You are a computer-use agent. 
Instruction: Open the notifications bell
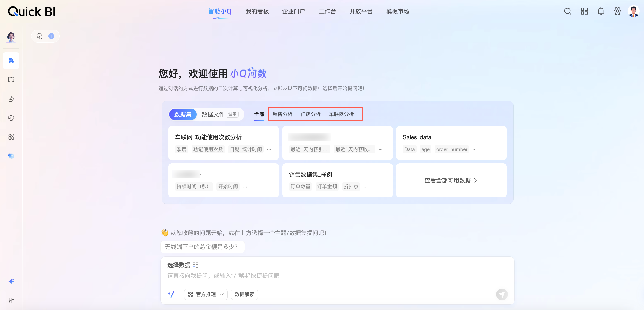(601, 11)
